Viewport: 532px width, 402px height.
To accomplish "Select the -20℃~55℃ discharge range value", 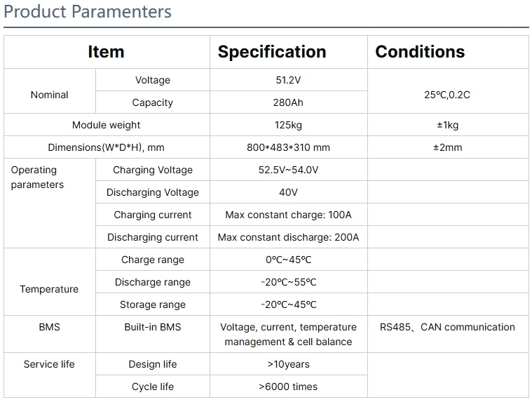I will [x=288, y=282].
